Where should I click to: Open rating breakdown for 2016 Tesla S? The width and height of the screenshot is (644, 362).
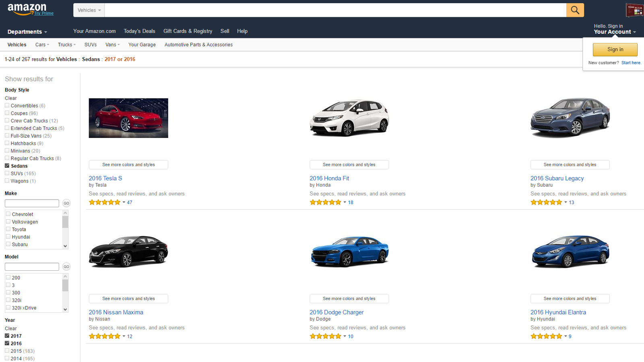[x=124, y=202]
